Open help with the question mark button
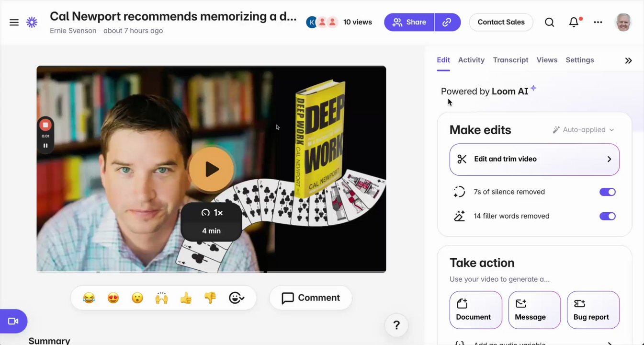The height and width of the screenshot is (345, 644). [396, 325]
